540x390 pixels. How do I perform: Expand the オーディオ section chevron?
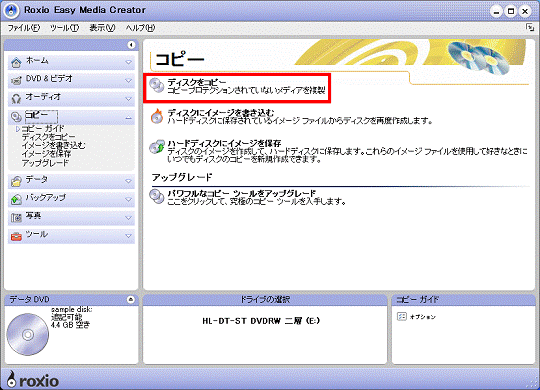(128, 99)
